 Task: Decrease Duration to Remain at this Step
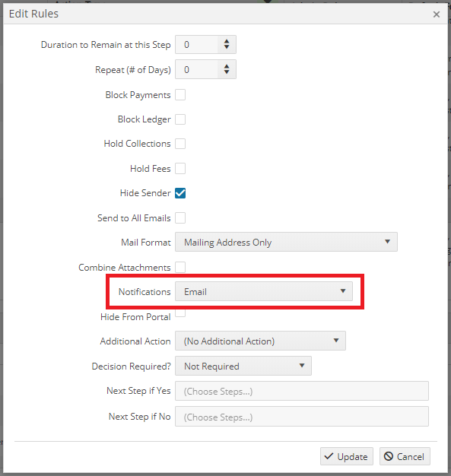tap(227, 48)
